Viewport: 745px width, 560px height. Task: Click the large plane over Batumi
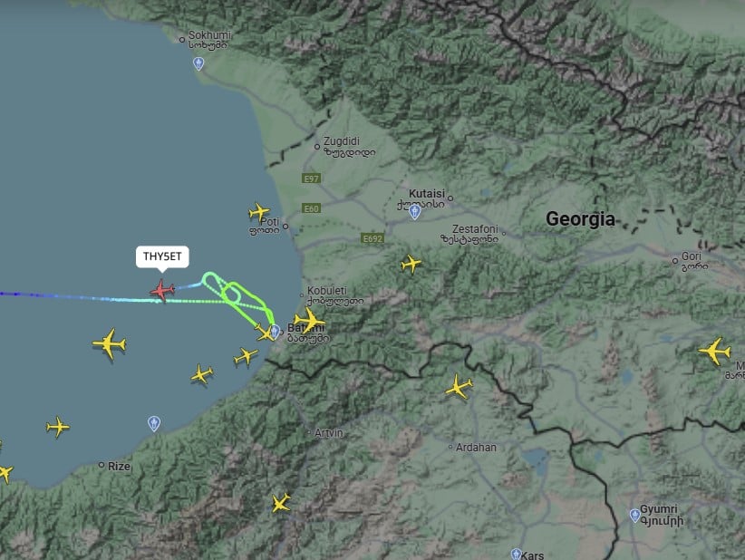click(309, 320)
